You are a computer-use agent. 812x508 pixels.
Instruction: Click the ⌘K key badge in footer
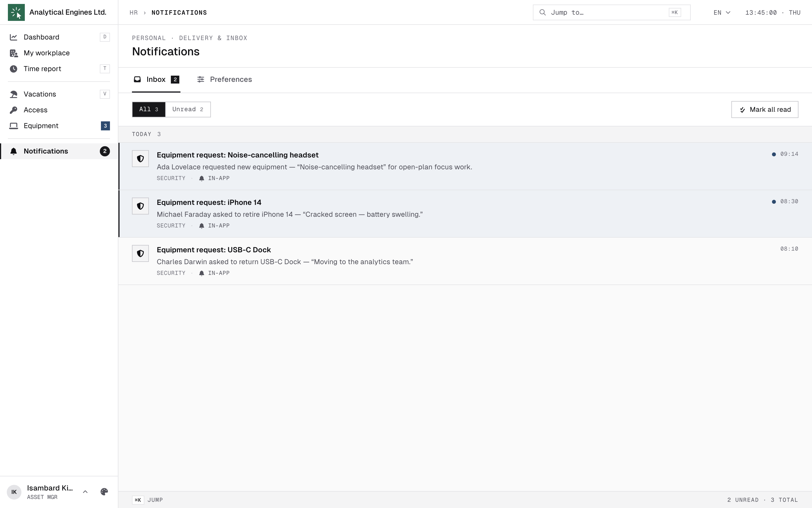click(x=138, y=500)
